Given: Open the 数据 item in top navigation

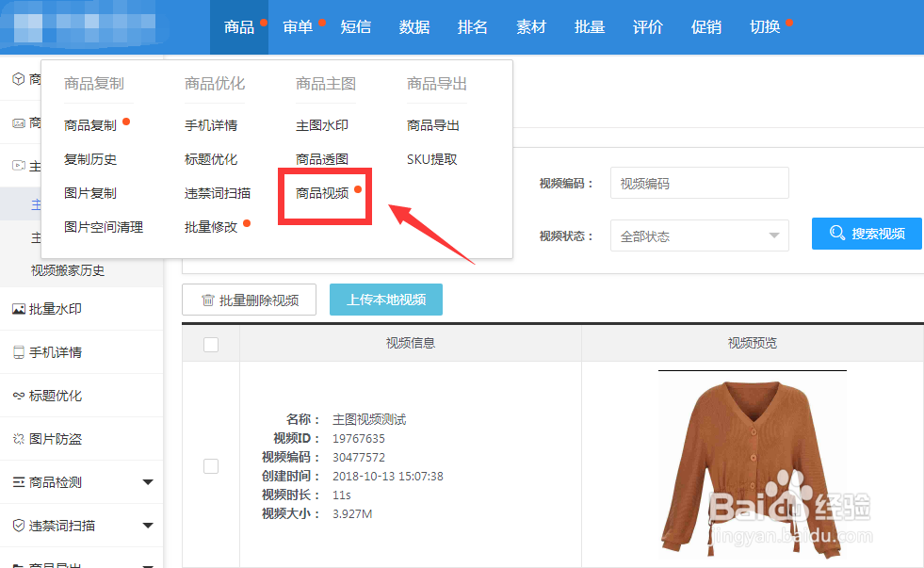Looking at the screenshot, I should [413, 27].
